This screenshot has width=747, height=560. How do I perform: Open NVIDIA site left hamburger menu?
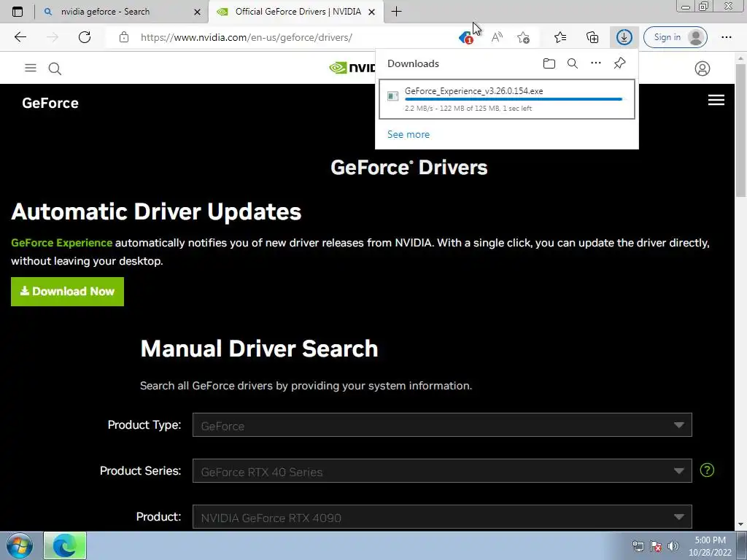tap(31, 68)
